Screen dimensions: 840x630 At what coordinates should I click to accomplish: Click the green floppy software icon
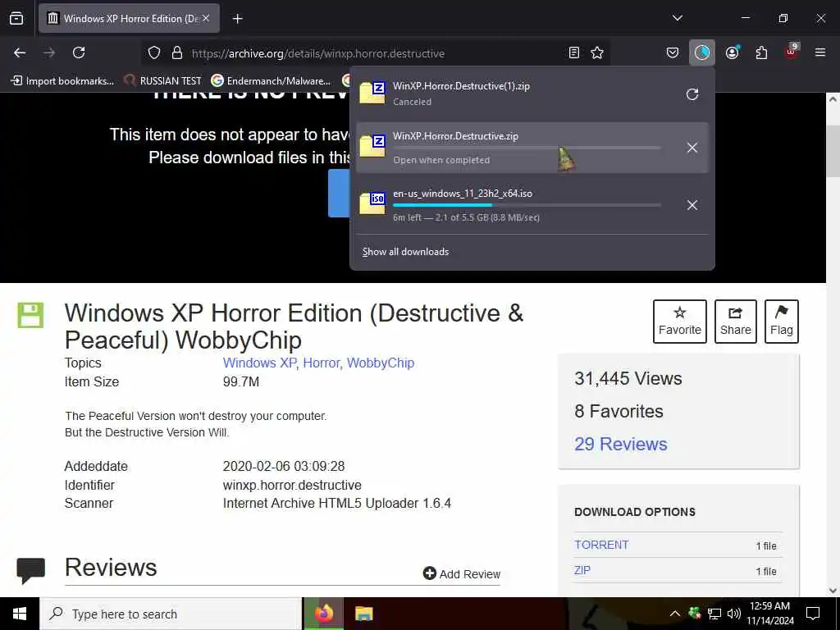(30, 315)
